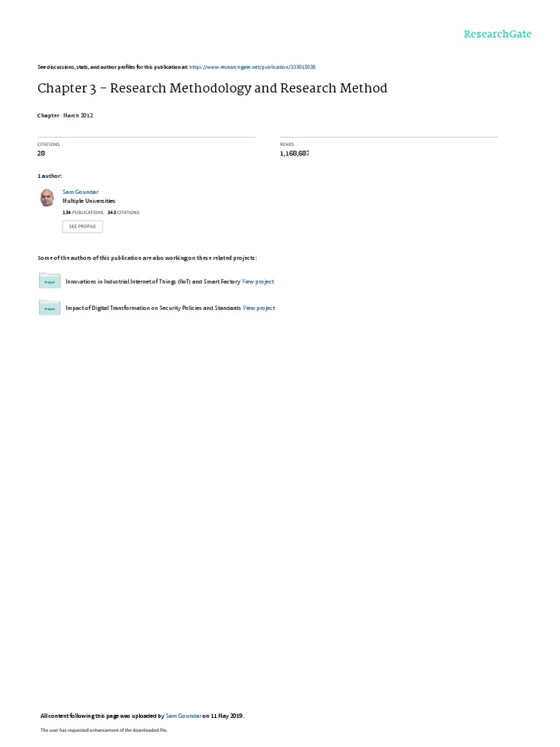The image size is (560, 747).
Task: Click Sam Goundar's profile photo
Action: tap(47, 197)
